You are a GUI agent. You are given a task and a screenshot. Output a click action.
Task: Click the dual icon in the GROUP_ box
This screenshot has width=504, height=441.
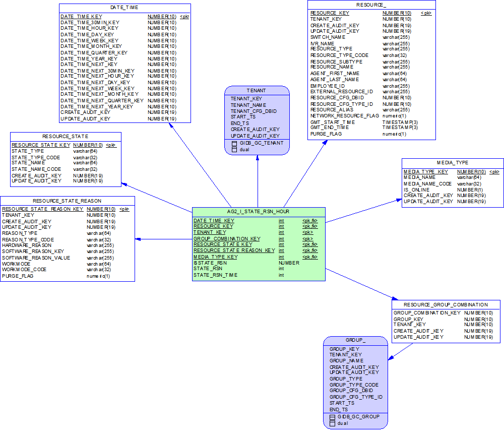point(332,423)
